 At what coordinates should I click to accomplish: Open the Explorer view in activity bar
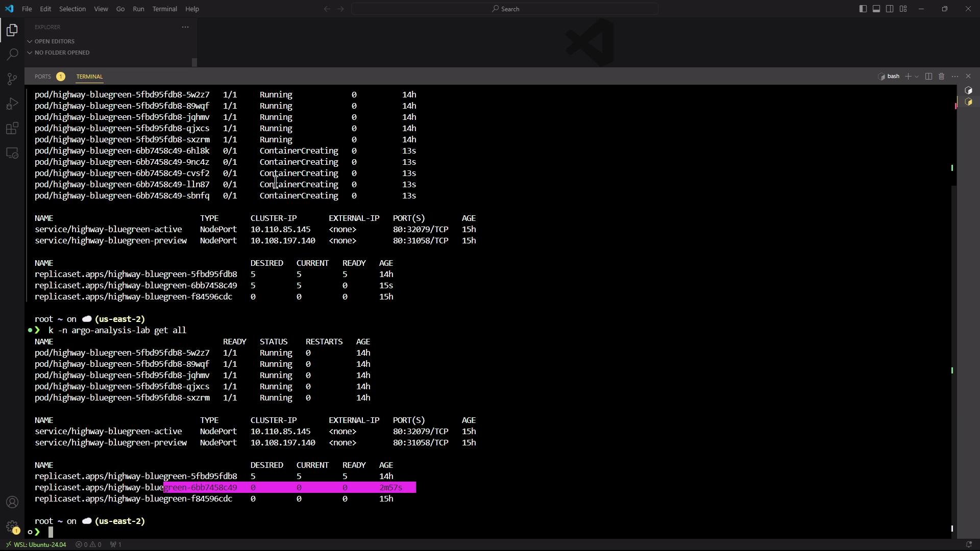(x=12, y=30)
